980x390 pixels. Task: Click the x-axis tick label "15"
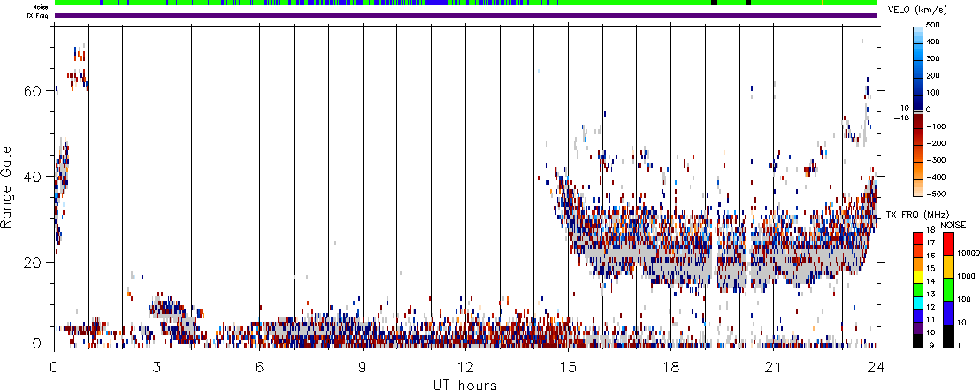[568, 366]
